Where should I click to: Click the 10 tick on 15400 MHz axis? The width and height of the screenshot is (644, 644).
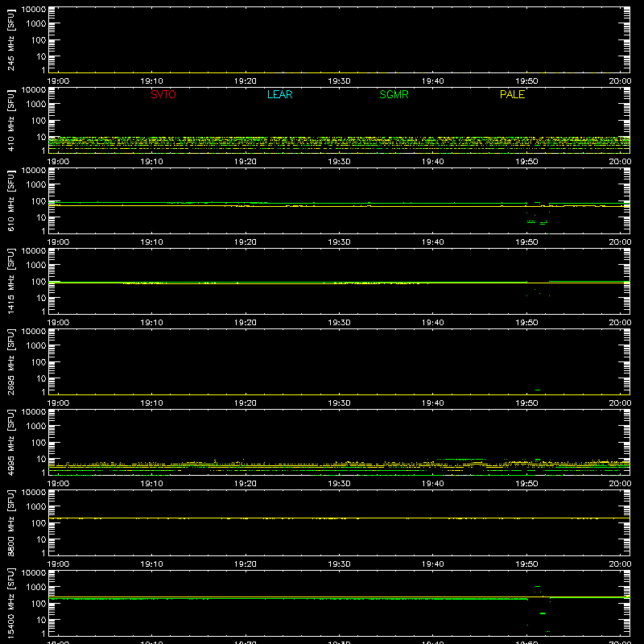[x=41, y=620]
